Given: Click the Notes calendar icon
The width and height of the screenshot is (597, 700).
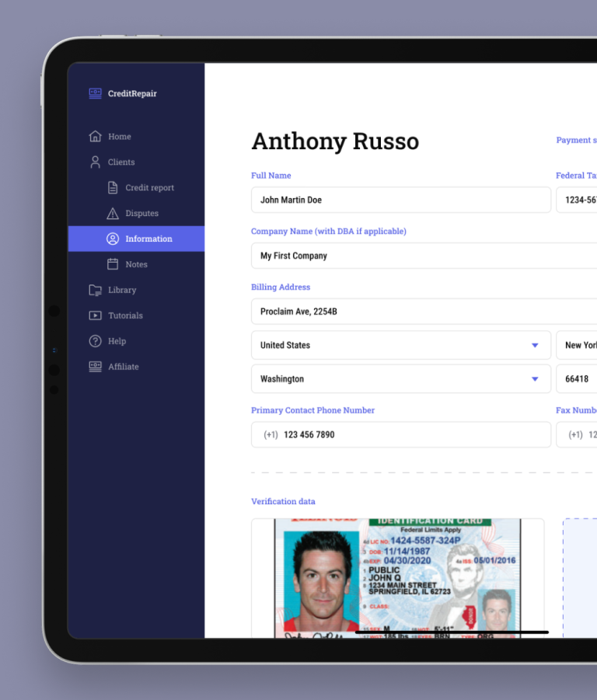Looking at the screenshot, I should click(x=113, y=264).
